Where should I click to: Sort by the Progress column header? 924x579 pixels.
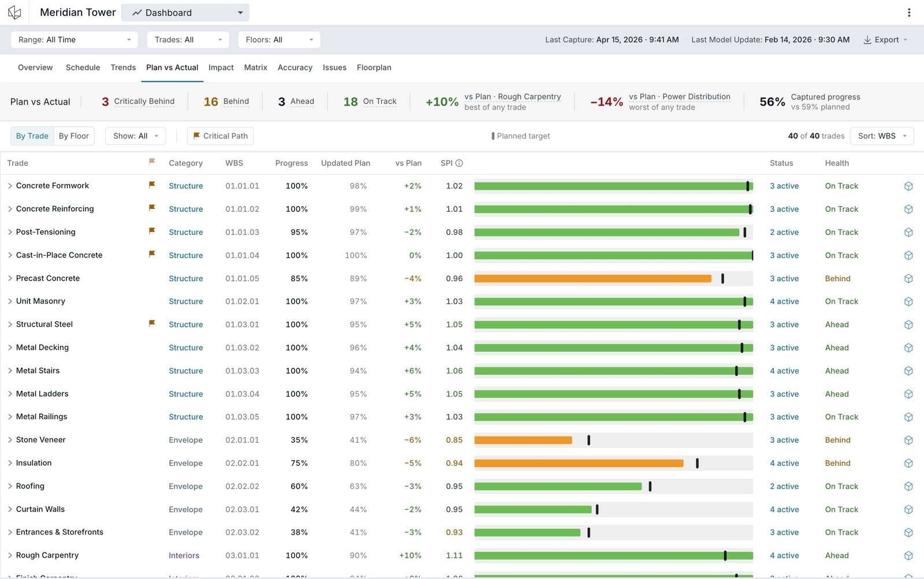292,163
